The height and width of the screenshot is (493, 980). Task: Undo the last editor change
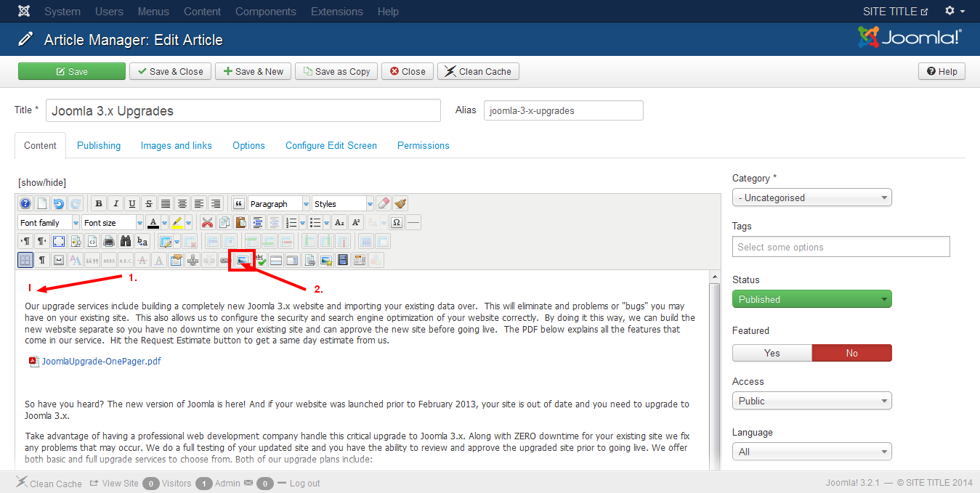(x=59, y=204)
